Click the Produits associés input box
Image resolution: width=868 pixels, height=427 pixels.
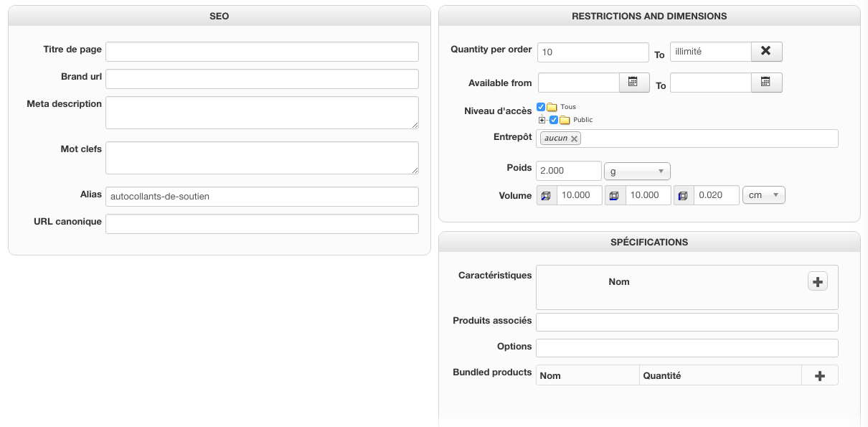click(687, 322)
